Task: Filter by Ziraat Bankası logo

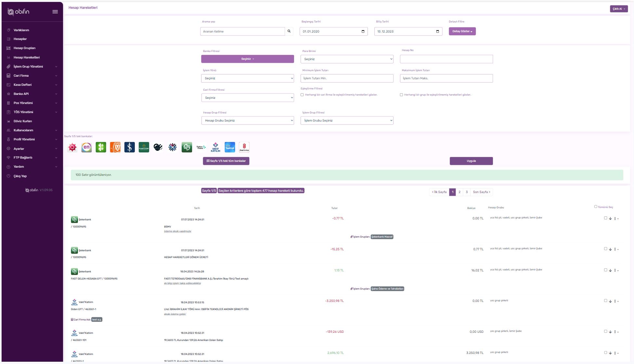Action: (x=244, y=147)
